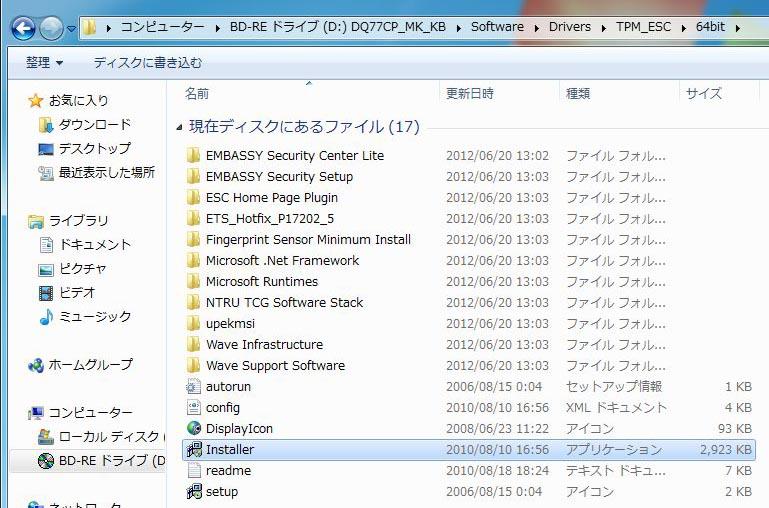Expand arrow after Software in breadcrumb
Screen dimensions: 769x508
537,28
